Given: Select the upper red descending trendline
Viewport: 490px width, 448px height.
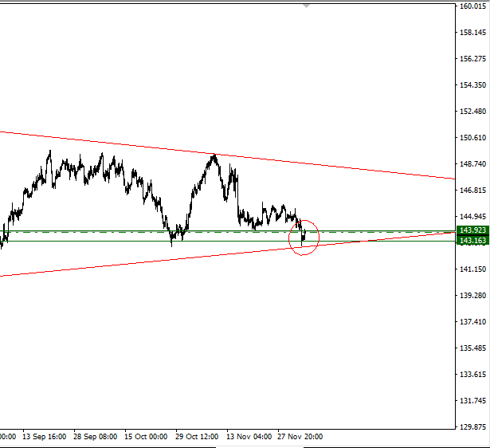Looking at the screenshot, I should 228,155.
